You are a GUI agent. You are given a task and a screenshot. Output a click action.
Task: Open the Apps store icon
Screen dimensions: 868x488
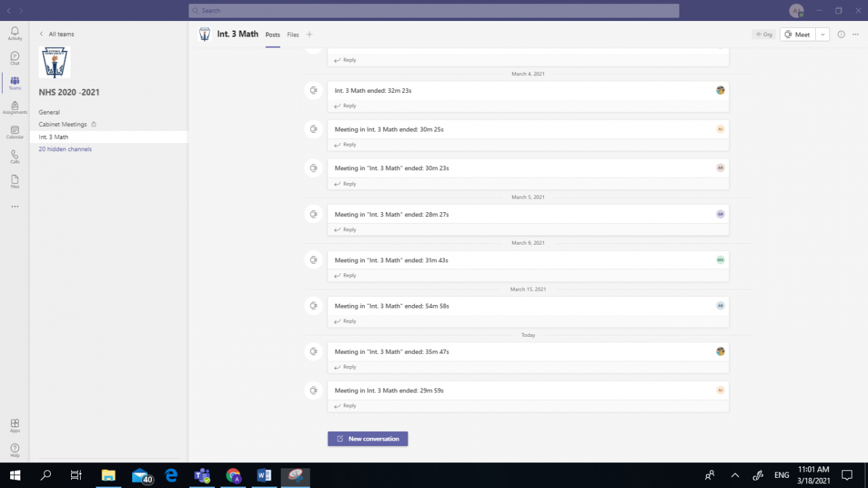pyautogui.click(x=14, y=426)
